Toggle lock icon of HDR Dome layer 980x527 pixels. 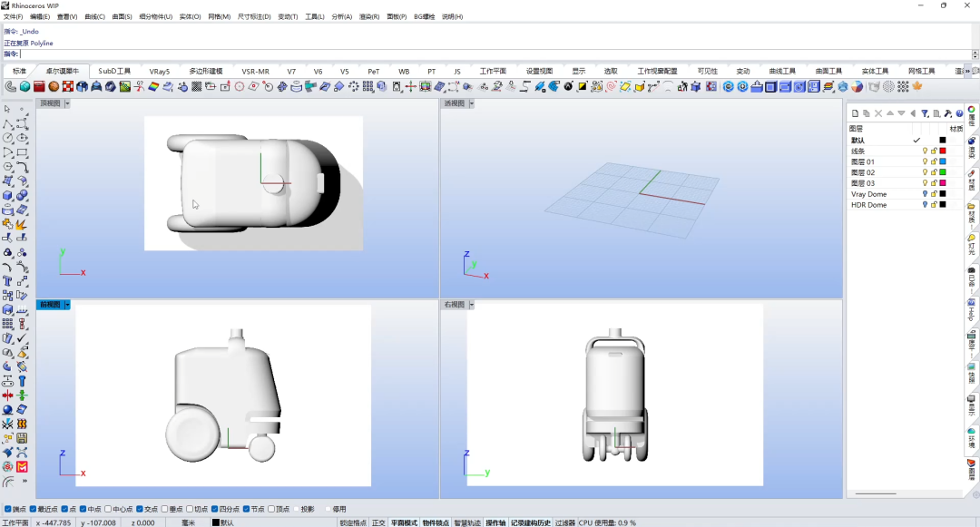tap(934, 205)
